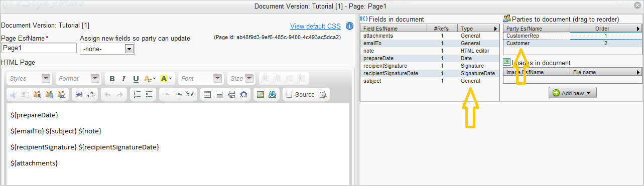Insert a bulleted list

tap(149, 94)
